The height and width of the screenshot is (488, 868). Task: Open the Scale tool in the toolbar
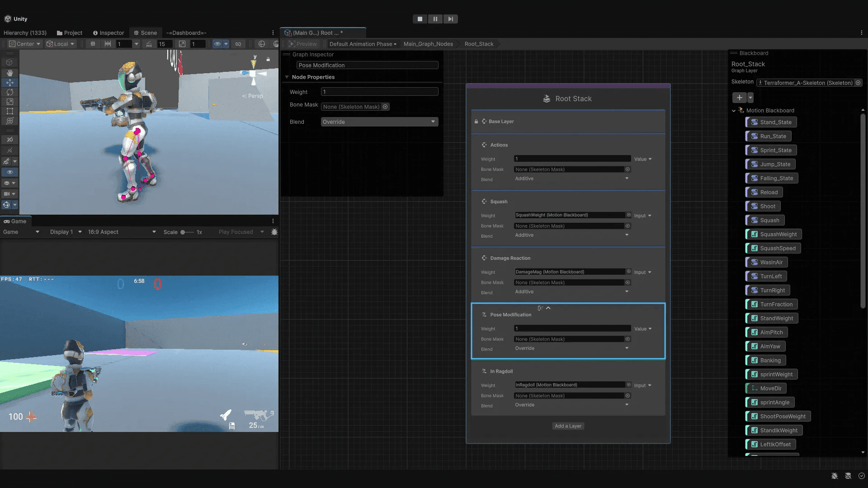tap(10, 102)
